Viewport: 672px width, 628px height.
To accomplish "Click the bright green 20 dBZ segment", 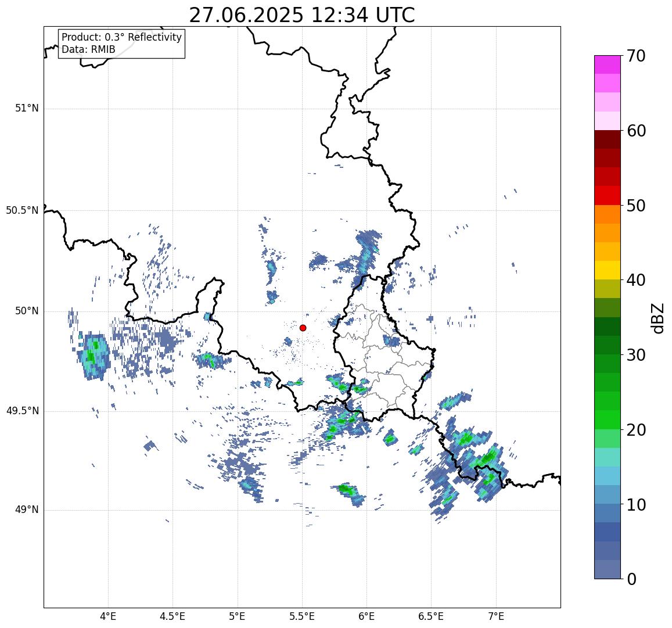I will point(608,420).
